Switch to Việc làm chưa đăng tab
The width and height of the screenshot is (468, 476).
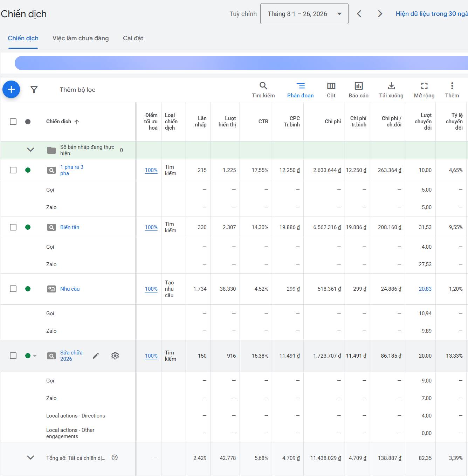(81, 38)
